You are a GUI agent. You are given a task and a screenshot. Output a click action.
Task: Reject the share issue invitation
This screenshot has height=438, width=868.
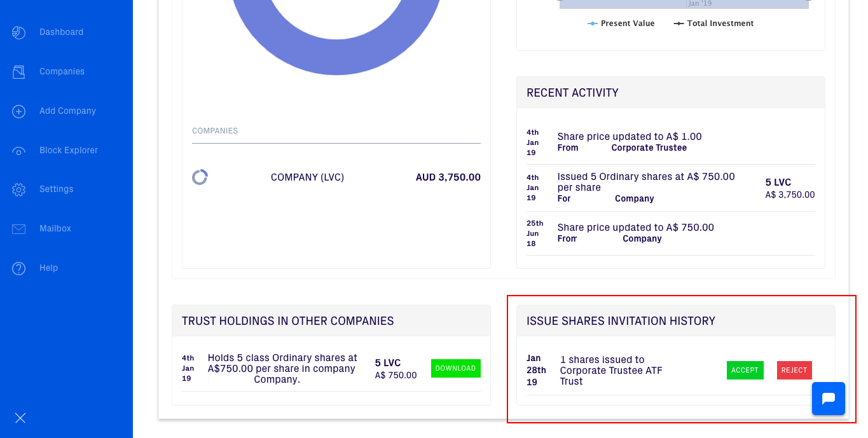[x=794, y=370]
